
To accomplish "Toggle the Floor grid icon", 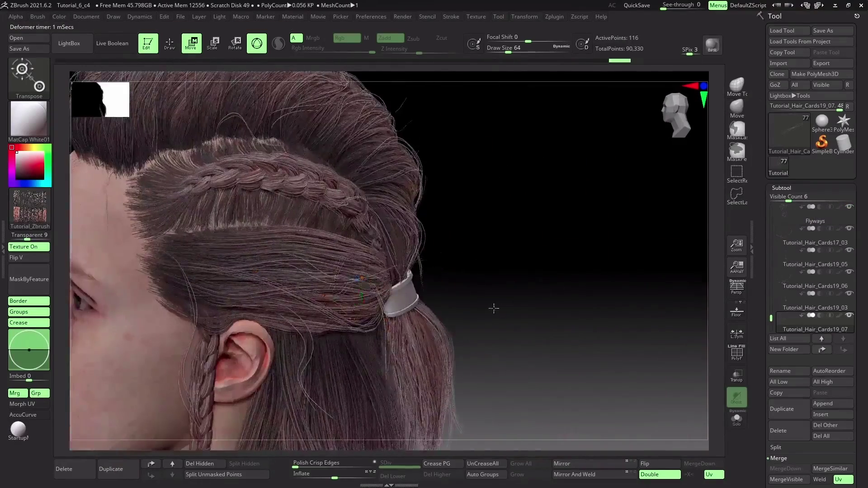I will [736, 310].
